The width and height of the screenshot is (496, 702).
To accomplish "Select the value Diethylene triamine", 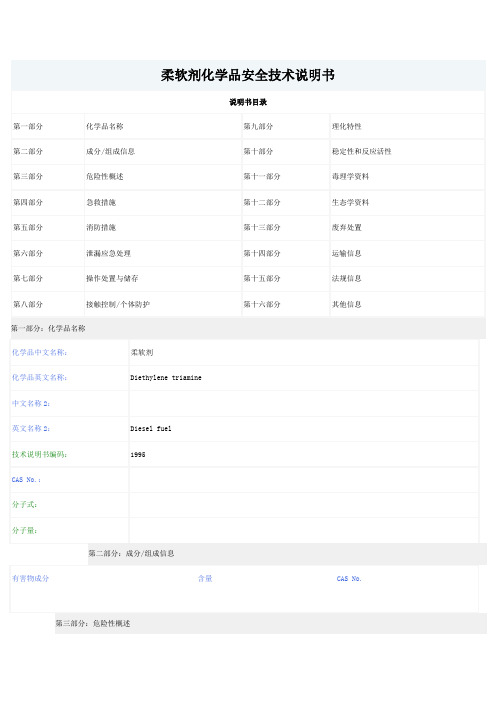I will tap(166, 378).
